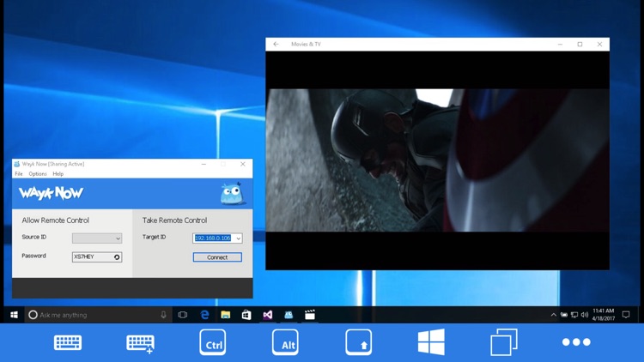Open File Explorer from taskbar
This screenshot has width=644, height=362.
click(226, 315)
